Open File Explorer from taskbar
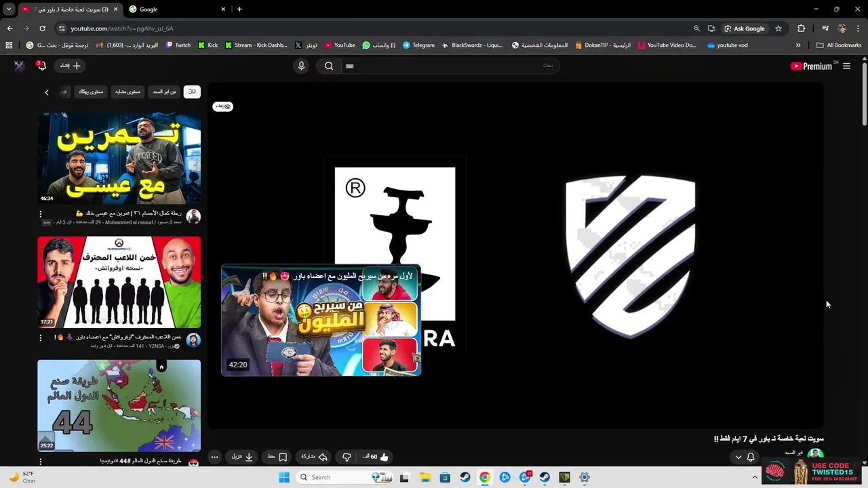The width and height of the screenshot is (868, 488). [425, 477]
